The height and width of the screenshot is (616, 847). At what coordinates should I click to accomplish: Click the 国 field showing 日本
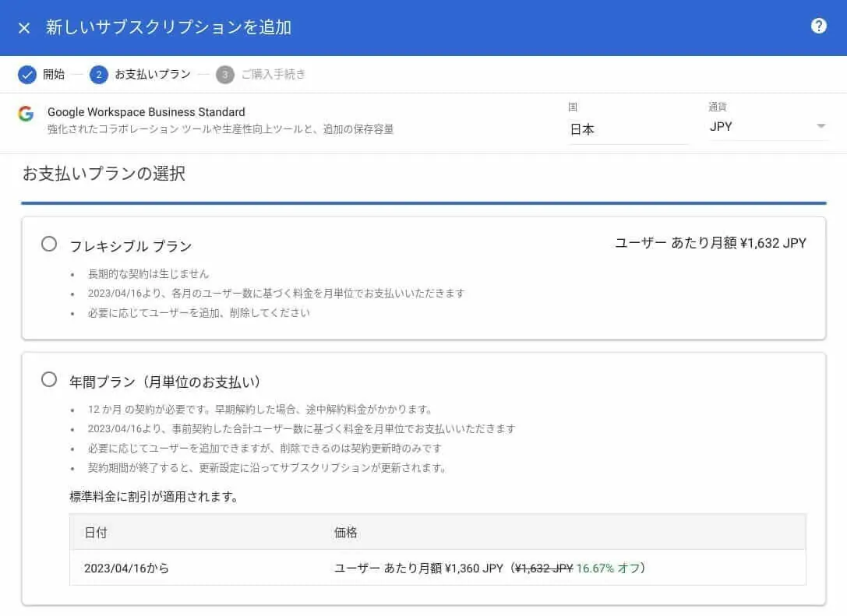point(628,129)
